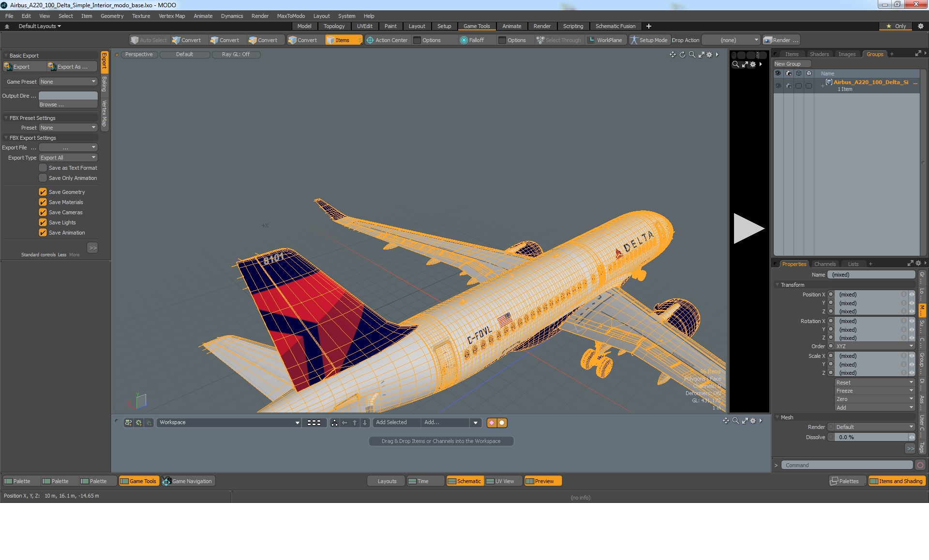The image size is (929, 560).
Task: Click the white circle schematic toggle
Action: click(x=502, y=423)
